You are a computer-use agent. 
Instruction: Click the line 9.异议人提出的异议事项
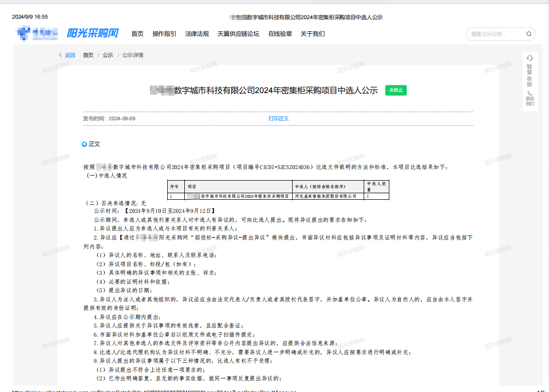[x=183, y=361]
